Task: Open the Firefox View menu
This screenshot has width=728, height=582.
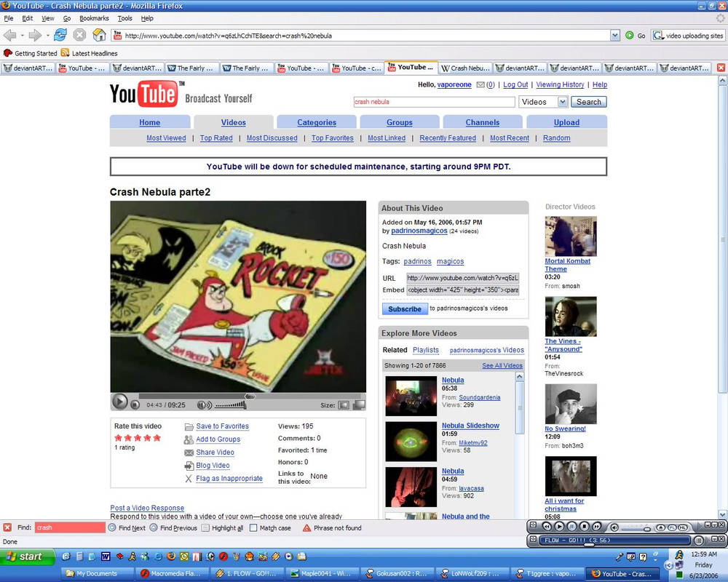Action: tap(48, 19)
